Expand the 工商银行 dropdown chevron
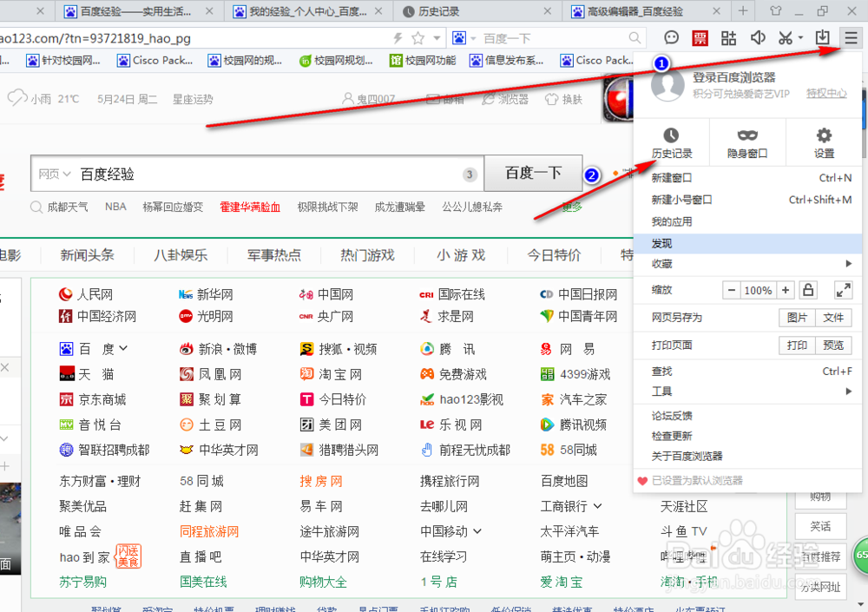This screenshot has height=612, width=868. coord(598,506)
